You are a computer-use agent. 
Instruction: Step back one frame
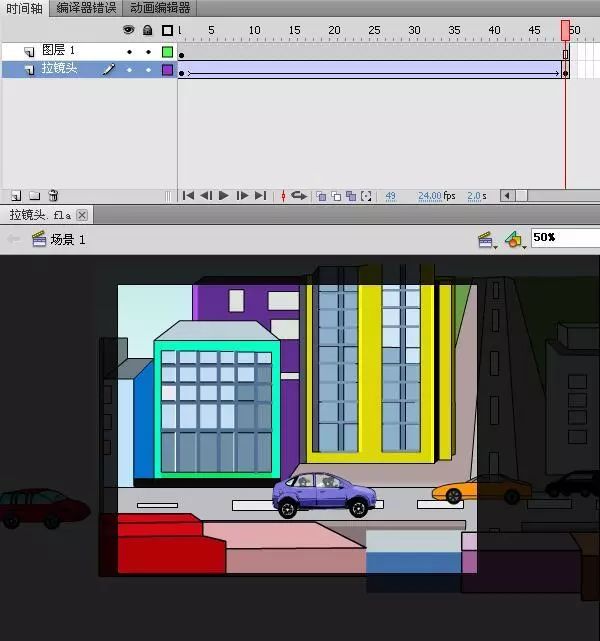click(206, 196)
